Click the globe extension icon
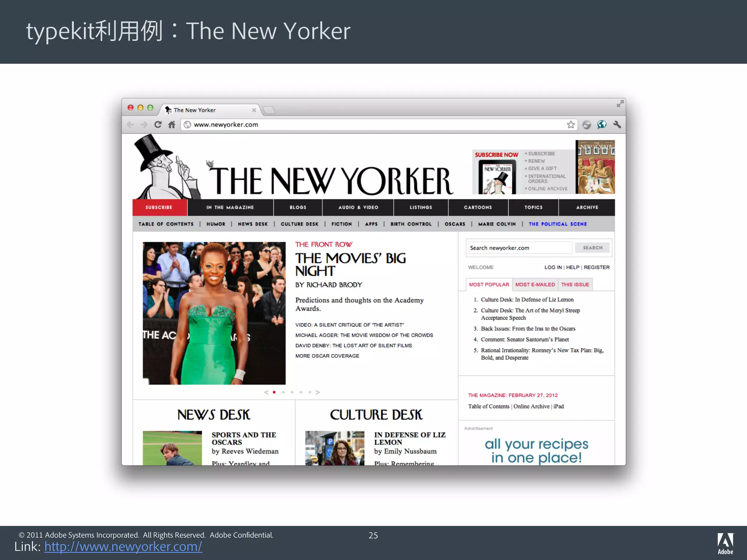The width and height of the screenshot is (747, 560). (602, 125)
